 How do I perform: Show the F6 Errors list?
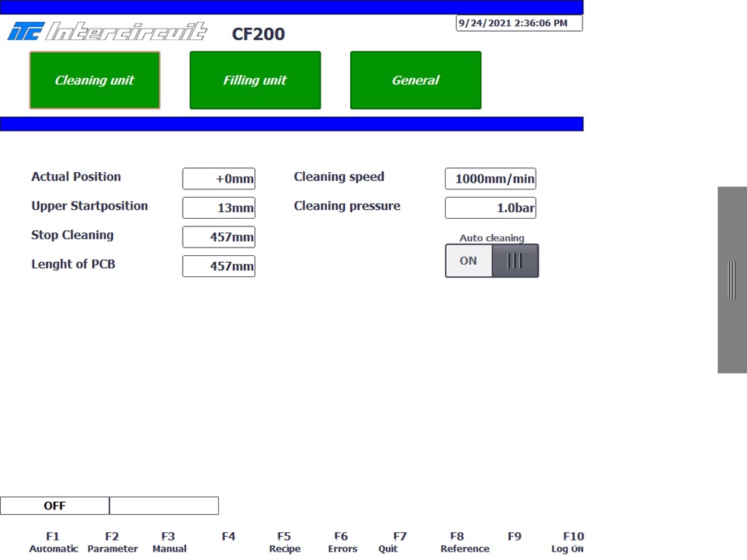point(342,542)
